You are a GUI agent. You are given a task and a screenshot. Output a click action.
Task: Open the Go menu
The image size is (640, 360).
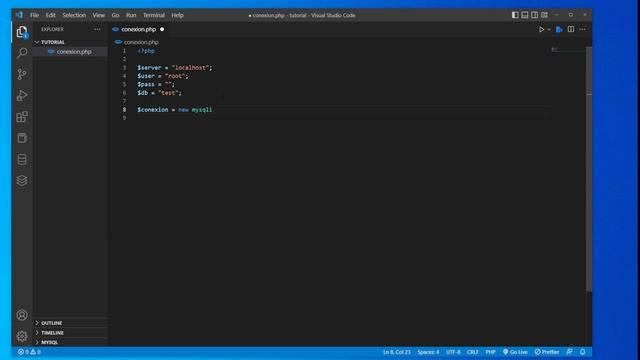[x=116, y=15]
